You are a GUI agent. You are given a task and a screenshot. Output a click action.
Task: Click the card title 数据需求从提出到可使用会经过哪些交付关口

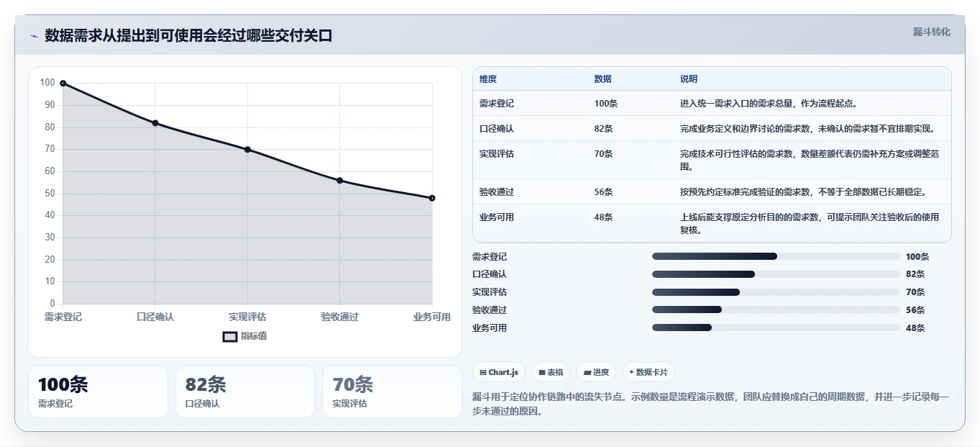(188, 36)
